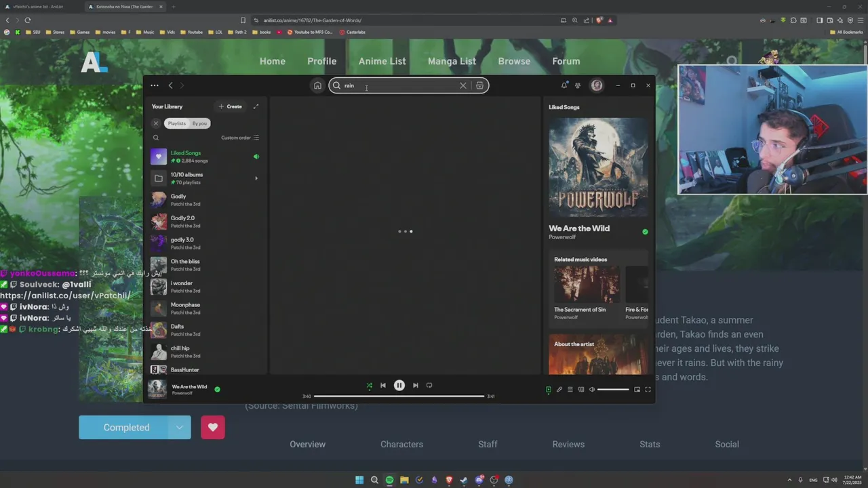Open the Moonphase playlist
The image size is (868, 488).
click(204, 308)
